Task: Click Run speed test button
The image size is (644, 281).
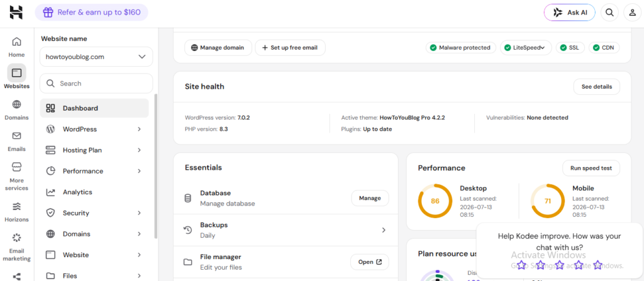Action: tap(591, 168)
